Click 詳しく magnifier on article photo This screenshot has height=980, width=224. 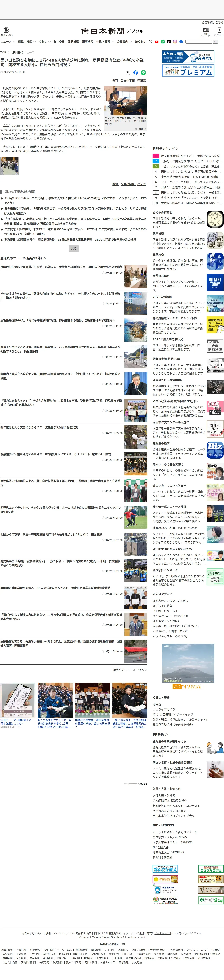point(141,129)
